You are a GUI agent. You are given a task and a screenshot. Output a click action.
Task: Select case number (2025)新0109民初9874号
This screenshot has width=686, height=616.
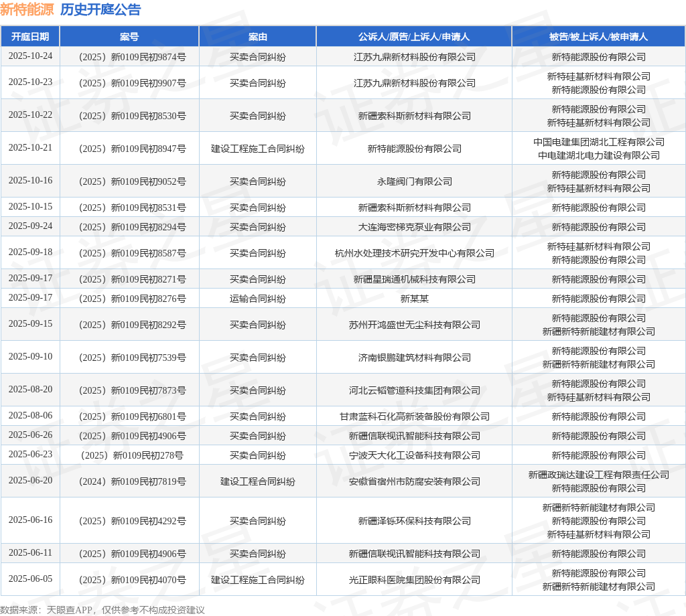click(x=133, y=57)
